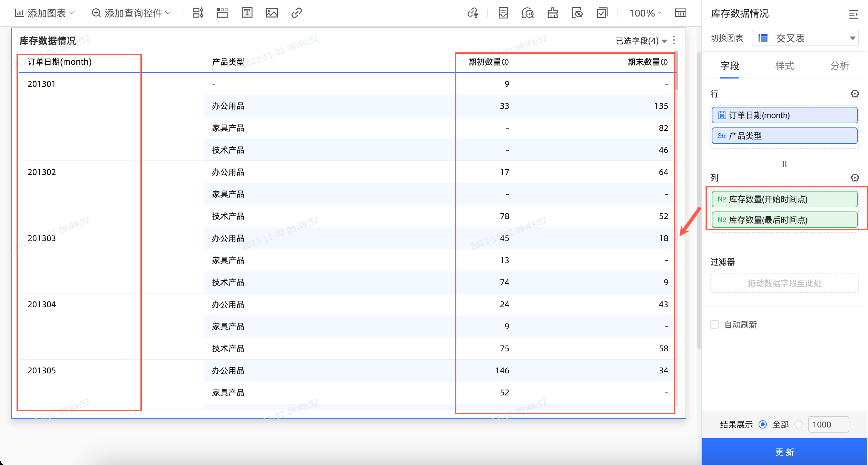Viewport: 868px width, 465px height.
Task: Click the insert text box icon
Action: pyautogui.click(x=247, y=13)
